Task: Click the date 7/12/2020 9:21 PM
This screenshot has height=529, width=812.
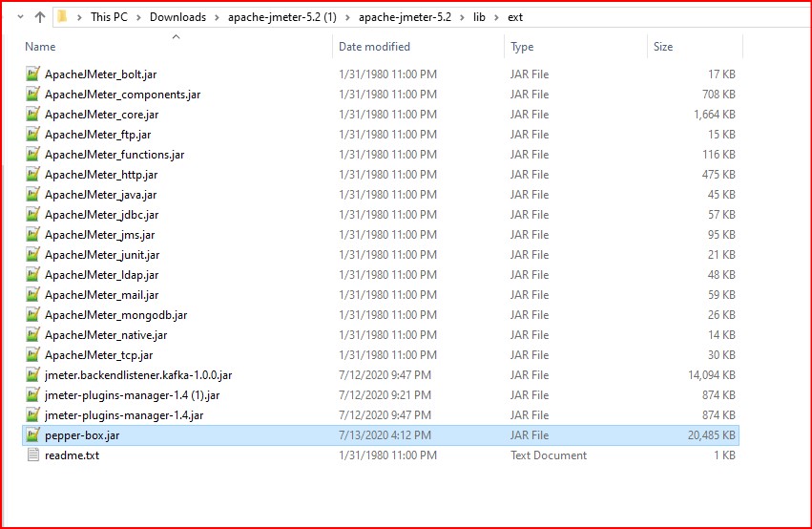Action: (385, 395)
